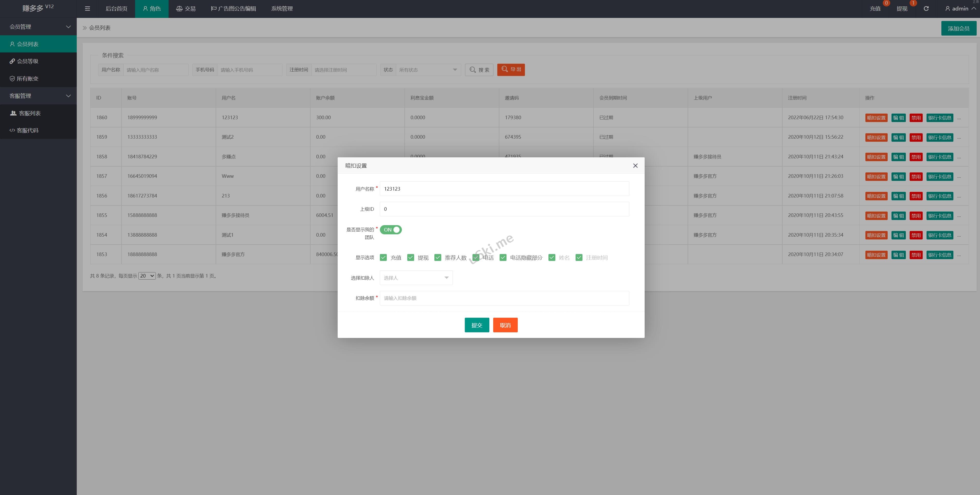The image size is (980, 495).
Task: Click the 充值 notification badge item
Action: 875,8
